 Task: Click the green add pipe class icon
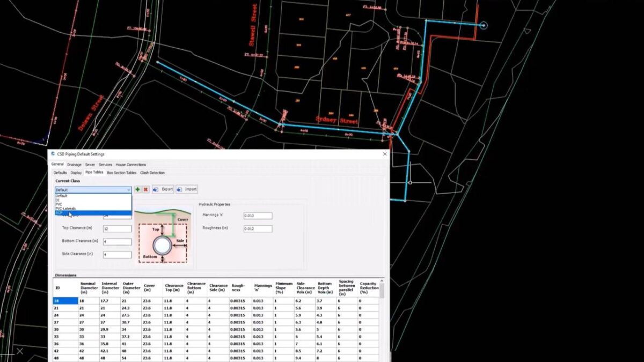pos(137,189)
